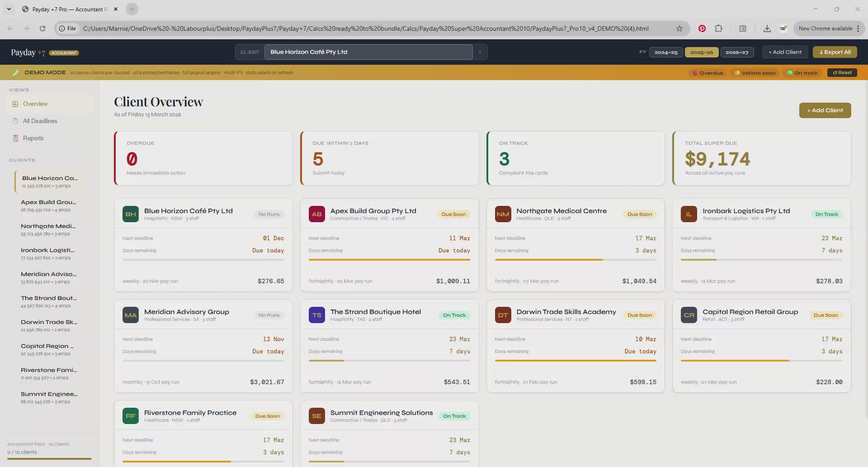Click the BH avatar for Blue Horizon Café
The image size is (868, 467).
131,214
